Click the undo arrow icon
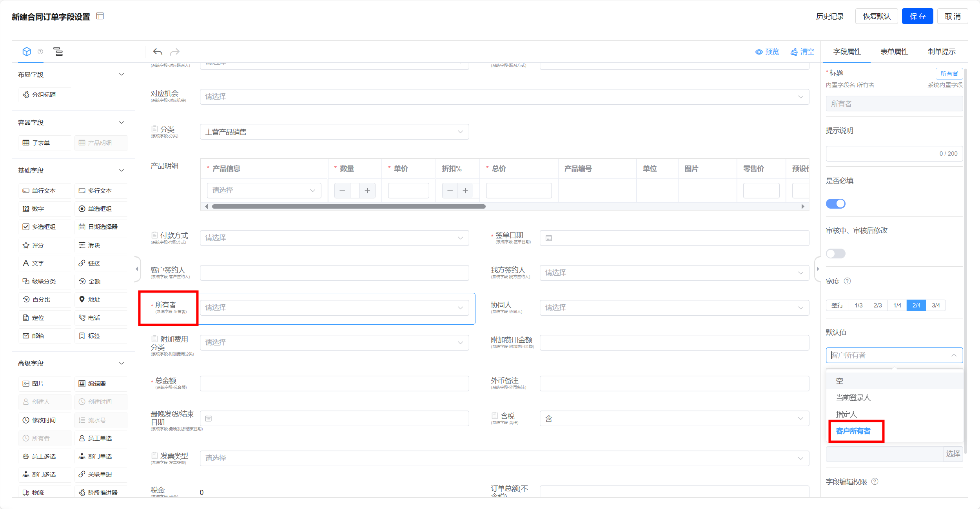 pos(158,52)
